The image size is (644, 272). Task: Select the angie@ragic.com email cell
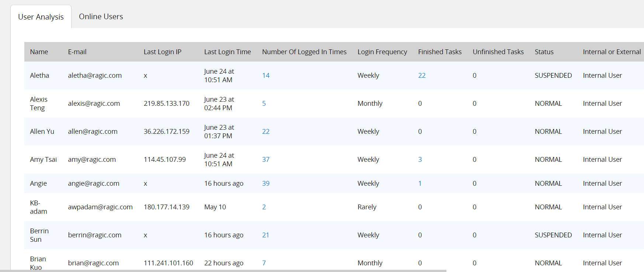pos(94,184)
